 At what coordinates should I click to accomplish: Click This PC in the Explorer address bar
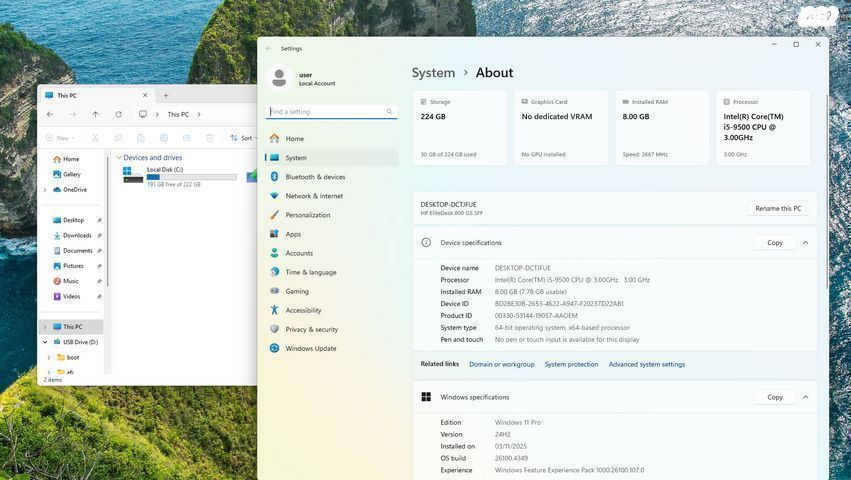[x=178, y=115]
